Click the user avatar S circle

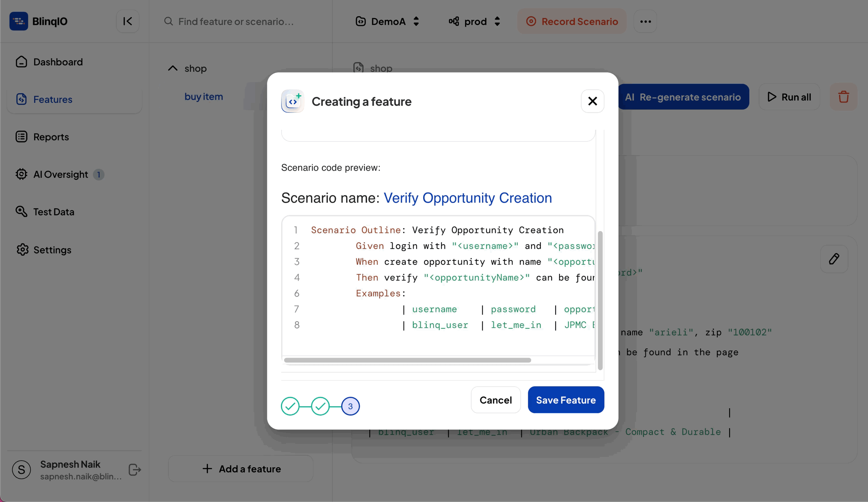pyautogui.click(x=21, y=469)
